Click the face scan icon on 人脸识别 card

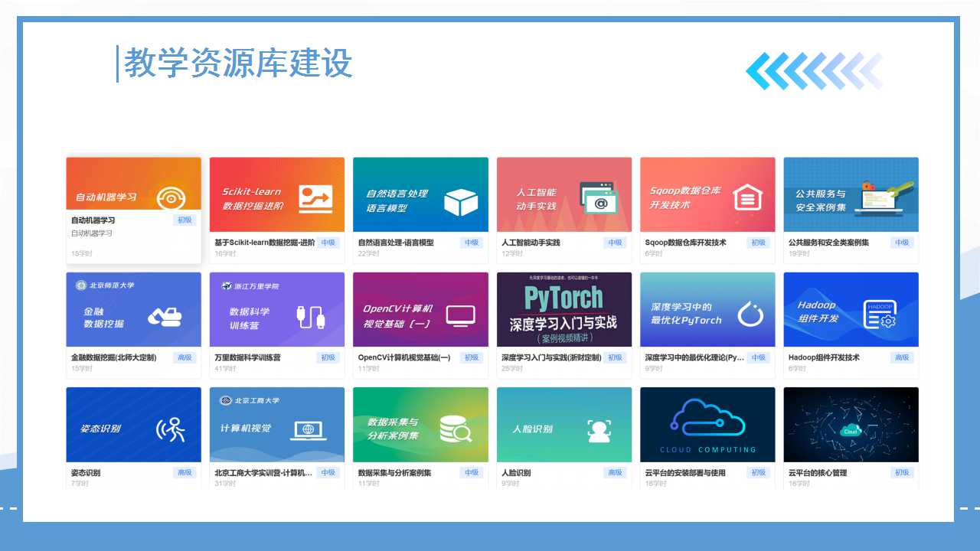[x=599, y=431]
